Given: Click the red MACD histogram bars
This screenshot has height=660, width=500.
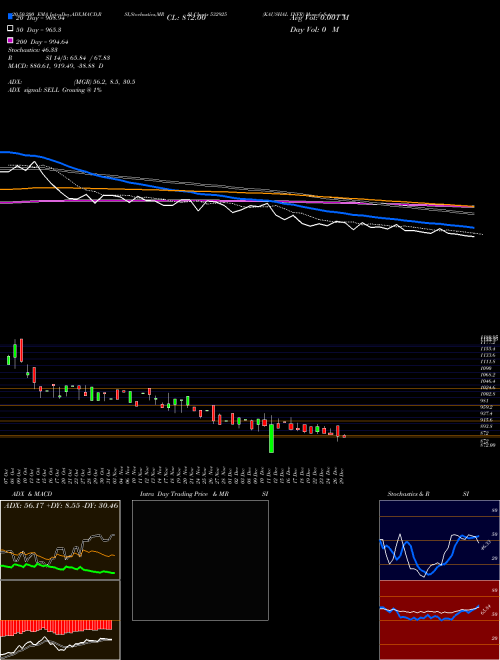Looking at the screenshot, I should 56,627.
